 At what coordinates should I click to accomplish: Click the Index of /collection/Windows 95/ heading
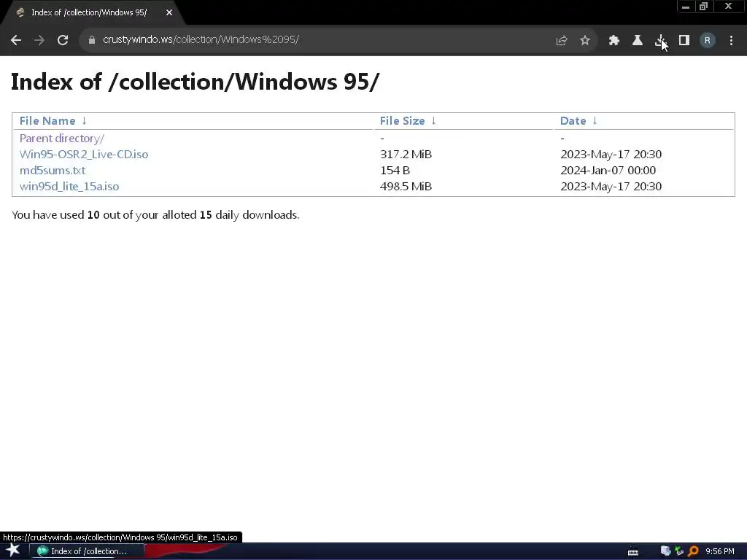(x=195, y=82)
